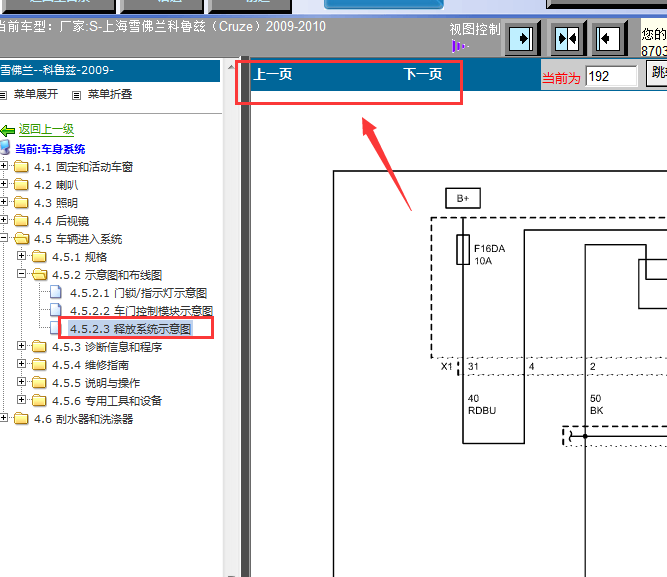This screenshot has height=577, width=667.
Task: Click the blue 雪佛兰--科鲁兹-2009- panel header
Action: (x=110, y=70)
